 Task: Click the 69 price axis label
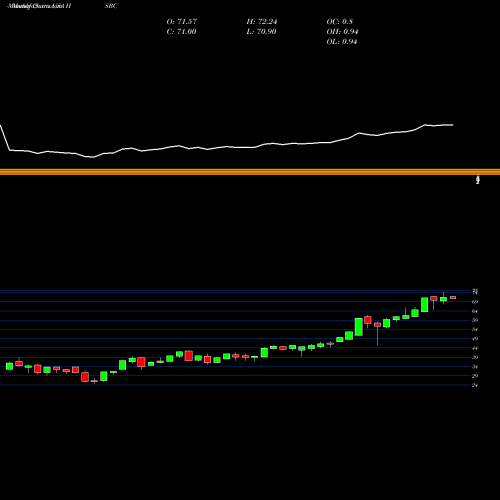475,302
